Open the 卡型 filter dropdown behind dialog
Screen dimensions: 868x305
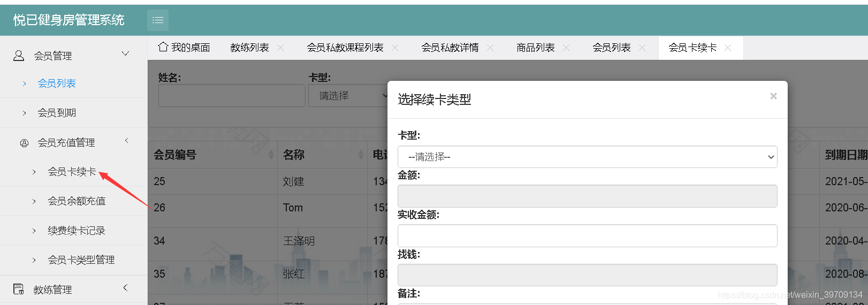coord(348,96)
